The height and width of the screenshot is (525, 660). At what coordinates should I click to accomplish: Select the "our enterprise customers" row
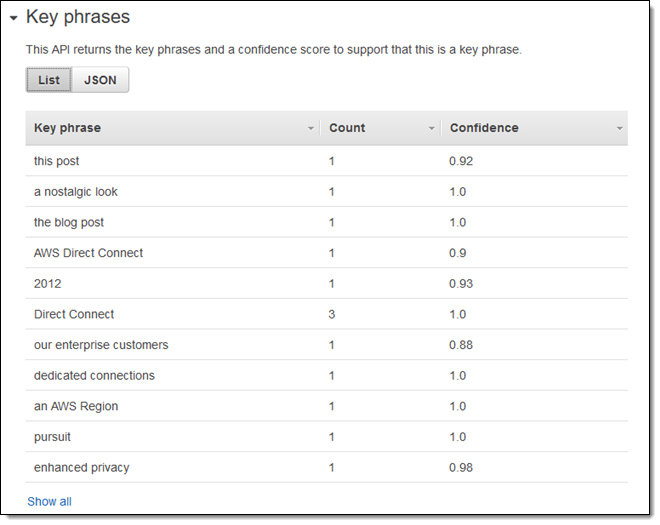pyautogui.click(x=101, y=345)
